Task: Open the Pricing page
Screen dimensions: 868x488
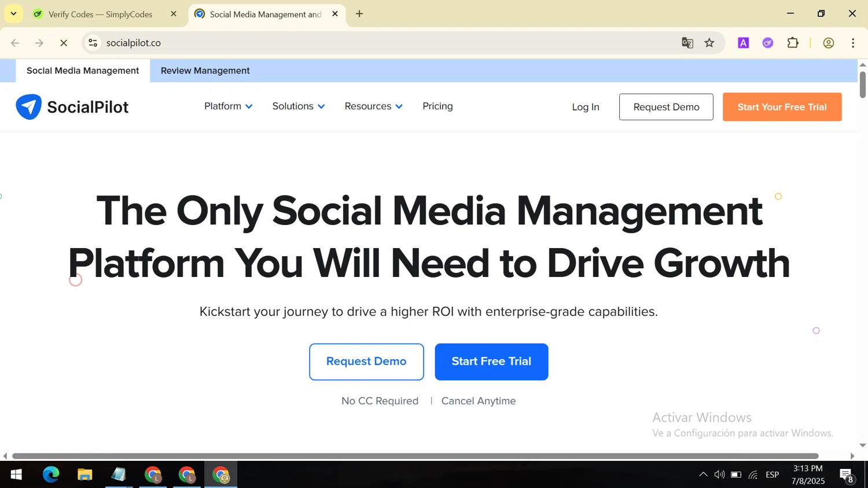Action: (x=437, y=106)
